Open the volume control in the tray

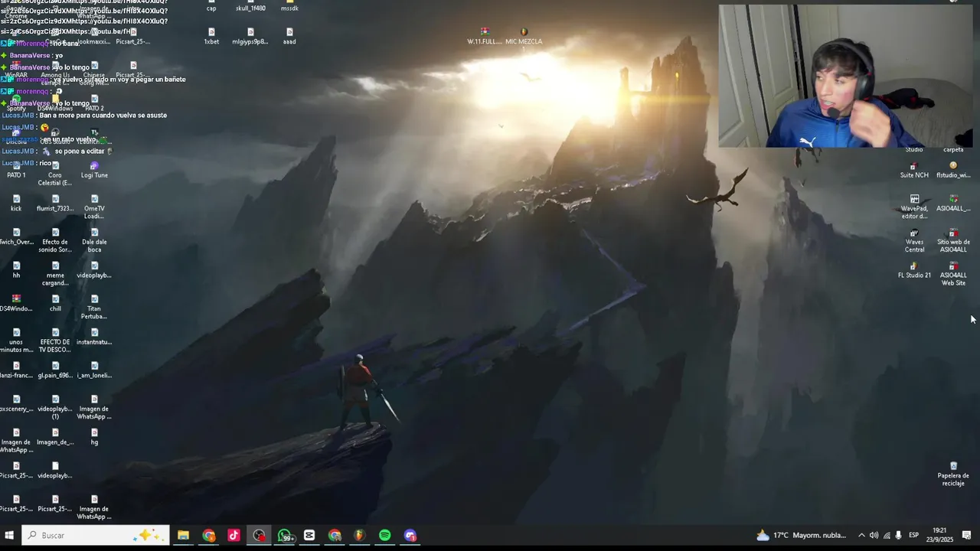(x=874, y=535)
